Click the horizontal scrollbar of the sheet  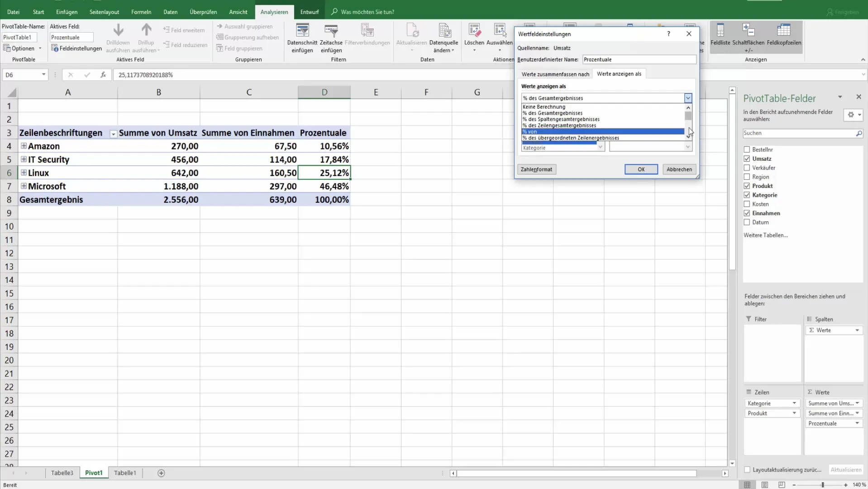coord(577,473)
